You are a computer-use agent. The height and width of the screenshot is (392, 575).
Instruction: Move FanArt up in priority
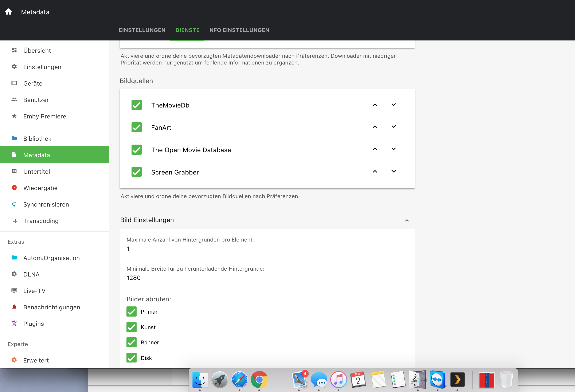375,127
